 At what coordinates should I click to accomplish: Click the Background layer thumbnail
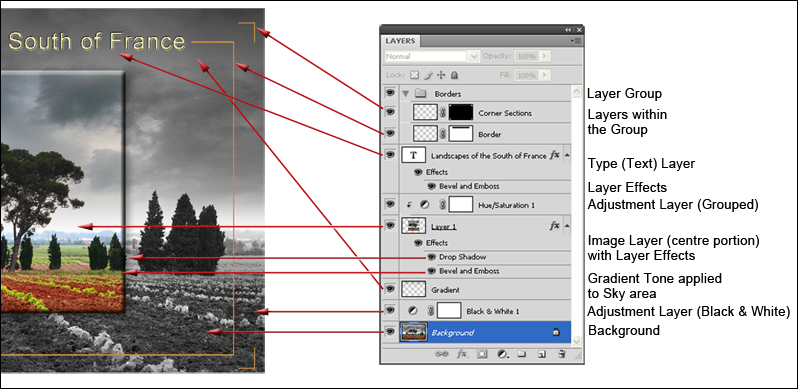coord(413,332)
